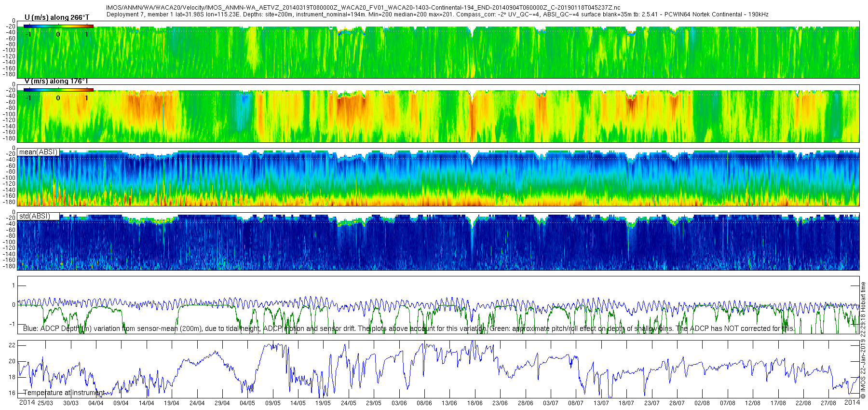The height and width of the screenshot is (410, 868).
Task: Click the NetCDF file path header text
Action: coord(363,8)
